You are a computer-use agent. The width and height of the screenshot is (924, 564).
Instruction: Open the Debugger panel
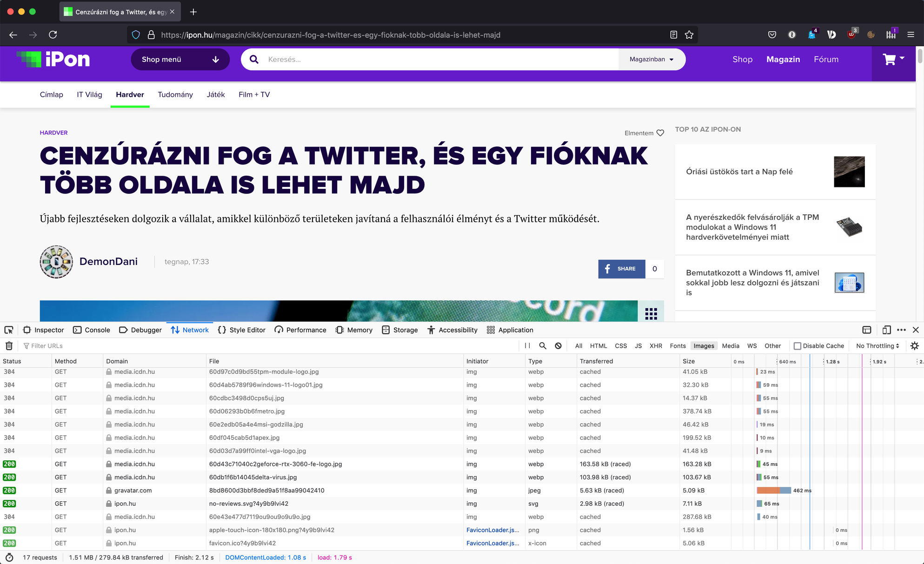(140, 330)
